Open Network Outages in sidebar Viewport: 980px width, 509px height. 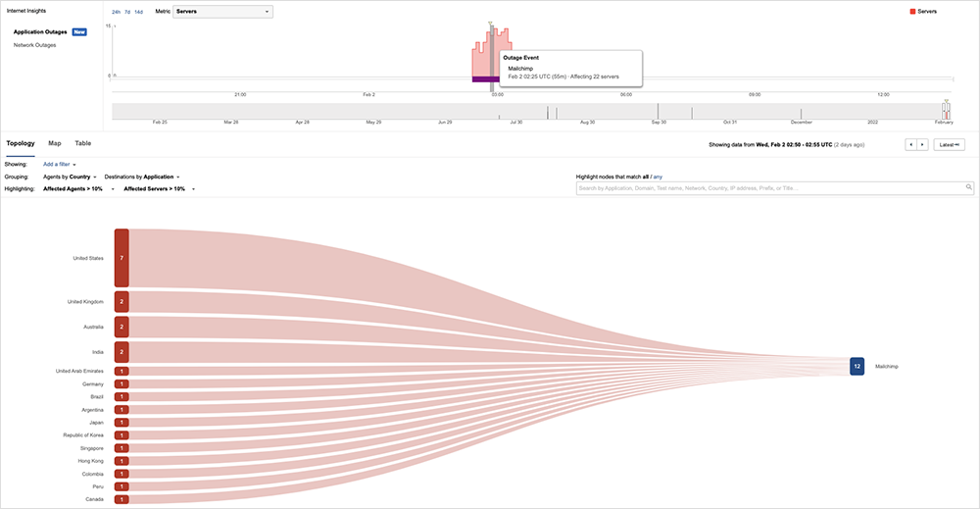pyautogui.click(x=34, y=45)
